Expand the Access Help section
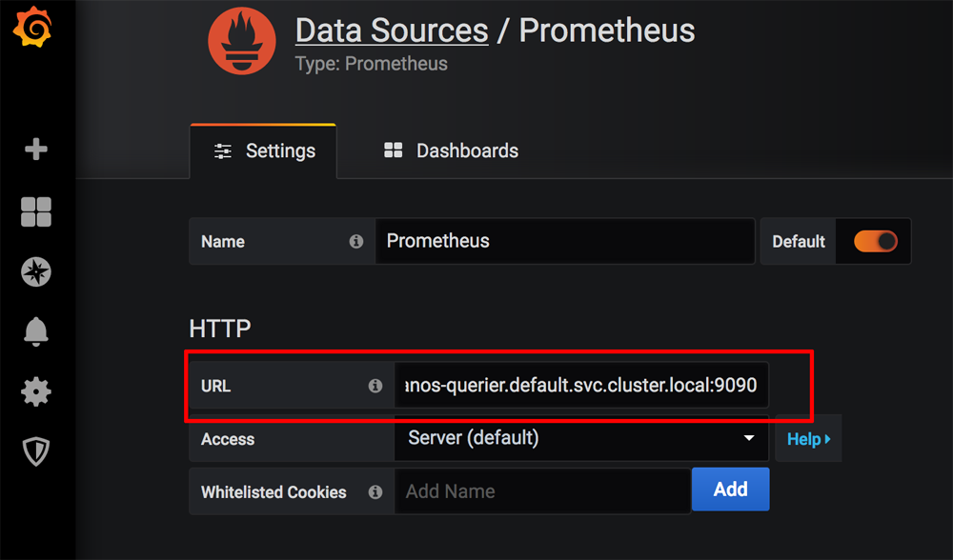Screen dimensions: 953x560 (808, 439)
